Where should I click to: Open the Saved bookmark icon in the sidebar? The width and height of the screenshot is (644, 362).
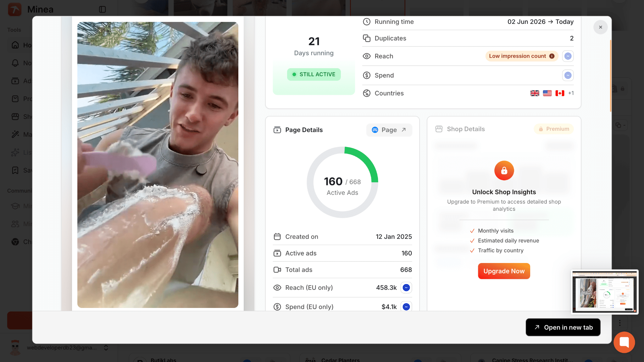coord(15,170)
